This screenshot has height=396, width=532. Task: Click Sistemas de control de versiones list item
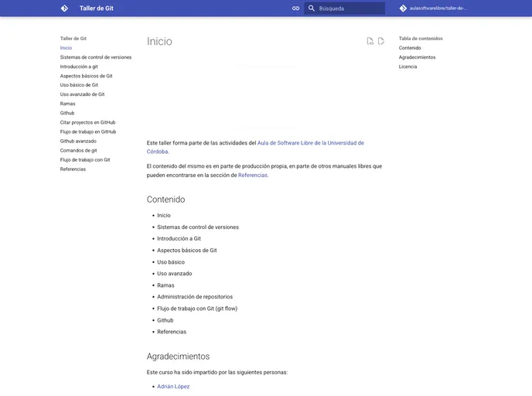tap(198, 227)
